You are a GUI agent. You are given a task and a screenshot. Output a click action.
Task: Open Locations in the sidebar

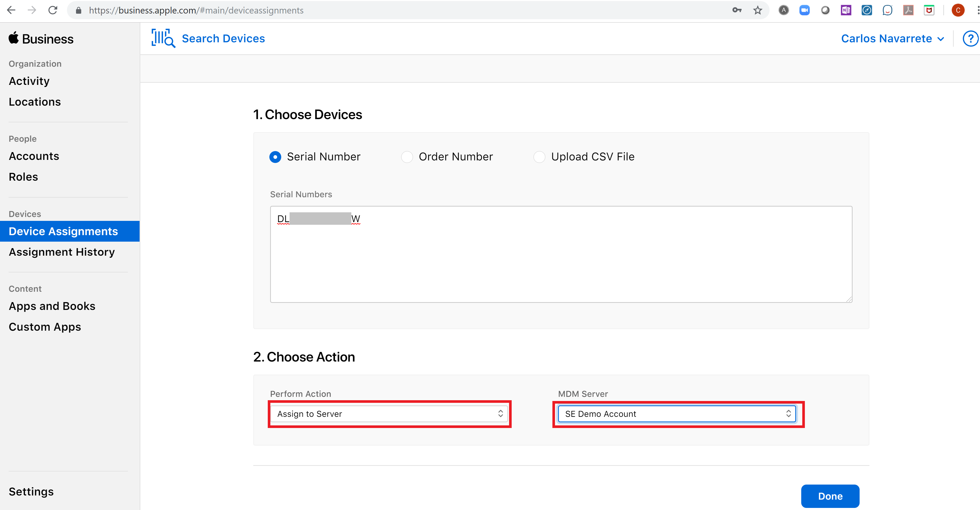click(x=35, y=102)
